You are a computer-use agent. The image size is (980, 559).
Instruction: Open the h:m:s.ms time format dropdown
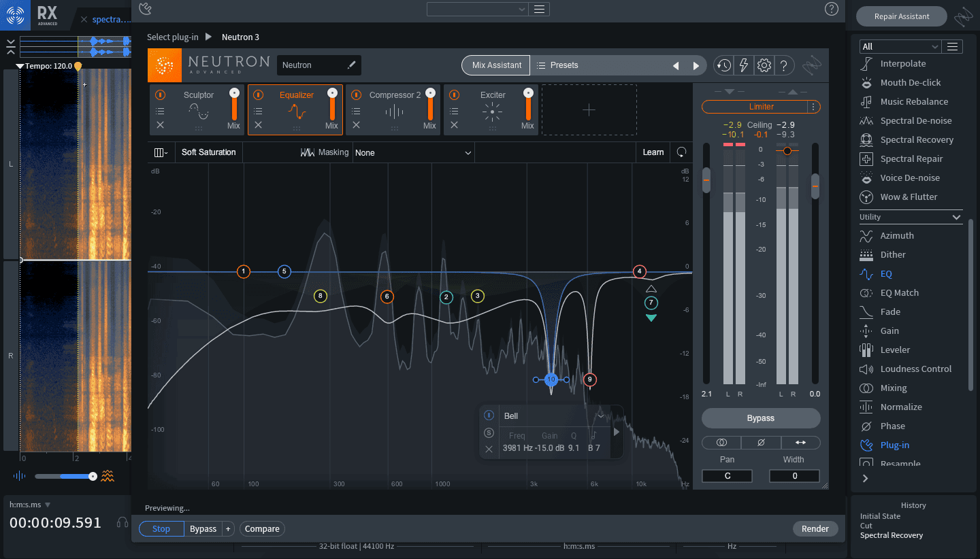pos(30,505)
